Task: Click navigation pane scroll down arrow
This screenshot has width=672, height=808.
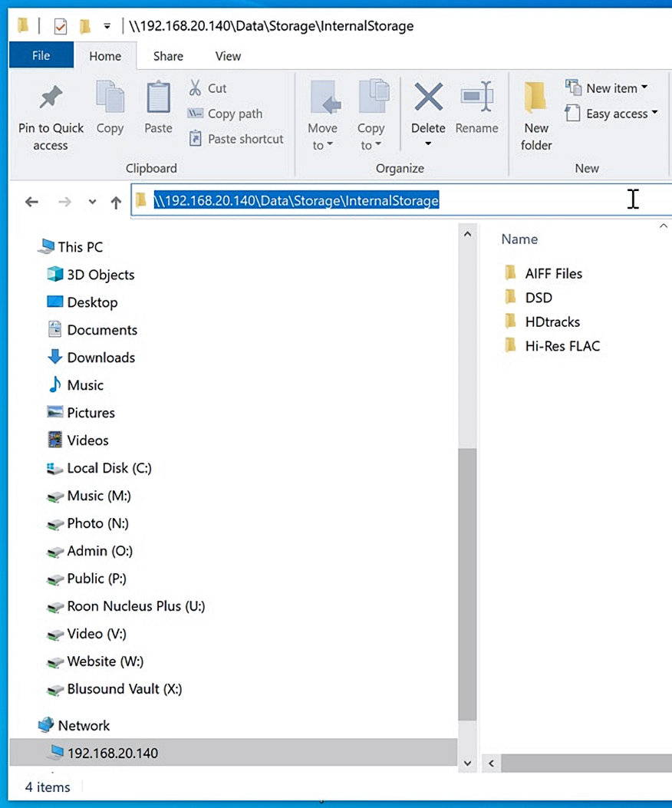Action: click(467, 763)
